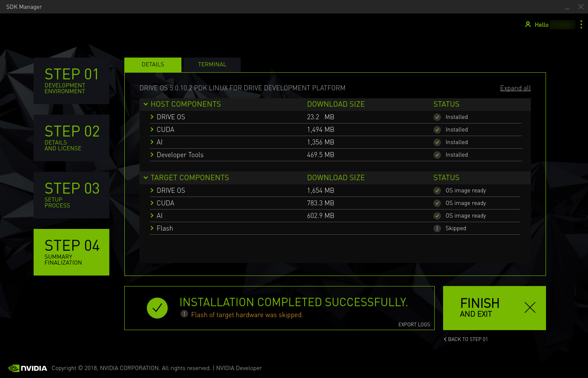
Task: Open the three-dot options menu
Action: pyautogui.click(x=581, y=24)
